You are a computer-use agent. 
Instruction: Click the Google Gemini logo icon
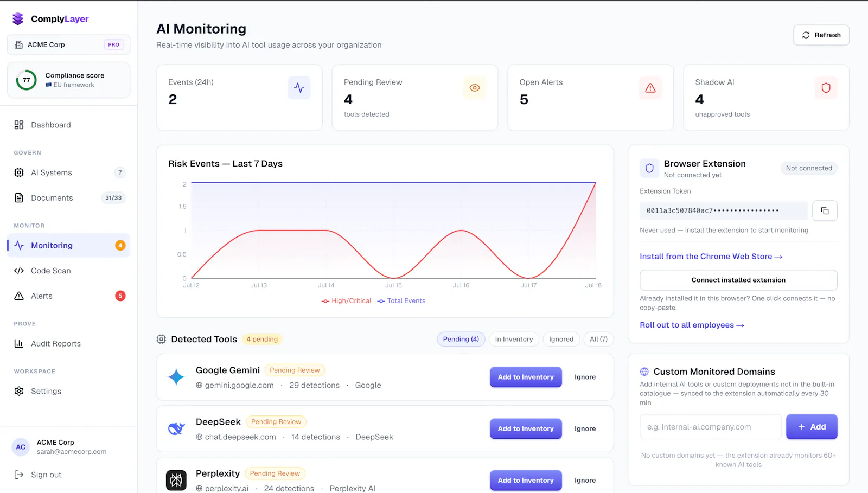(176, 377)
